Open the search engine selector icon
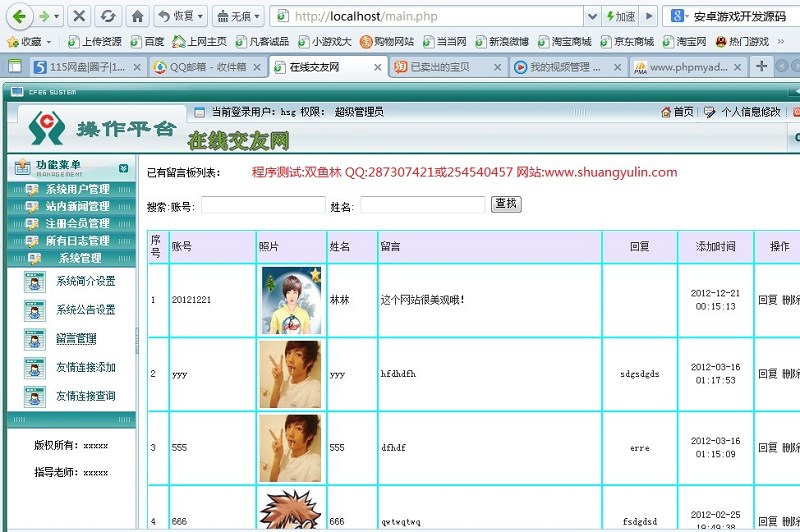Screen dimensions: 800x532 [x=679, y=16]
